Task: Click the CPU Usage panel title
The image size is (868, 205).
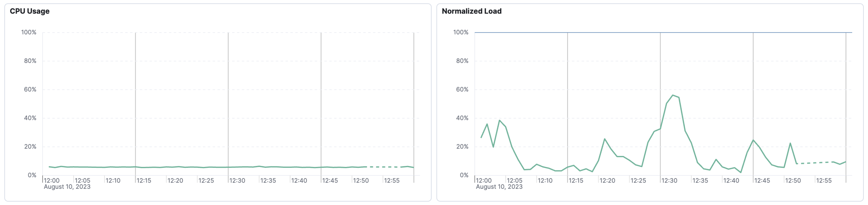Action: point(30,11)
